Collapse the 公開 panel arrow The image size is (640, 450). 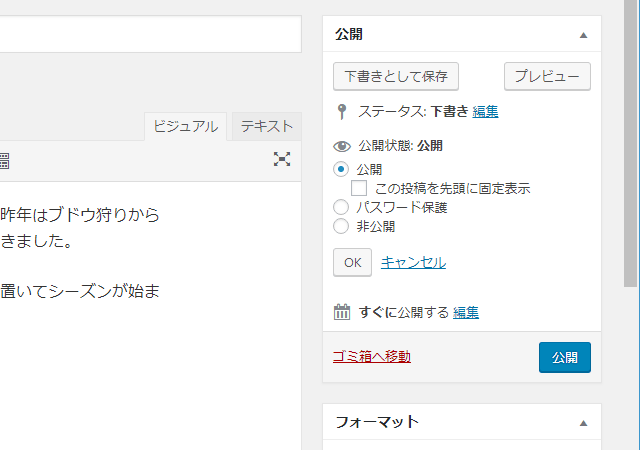click(x=583, y=35)
